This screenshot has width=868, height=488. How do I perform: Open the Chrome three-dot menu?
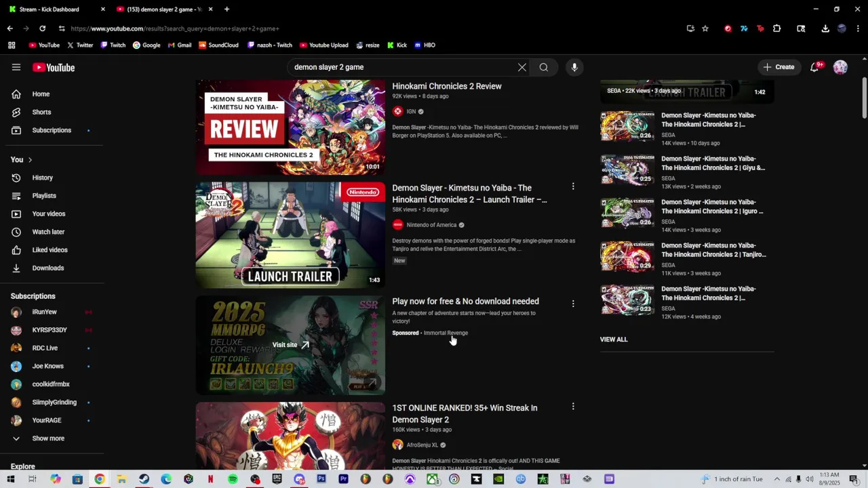tap(859, 28)
